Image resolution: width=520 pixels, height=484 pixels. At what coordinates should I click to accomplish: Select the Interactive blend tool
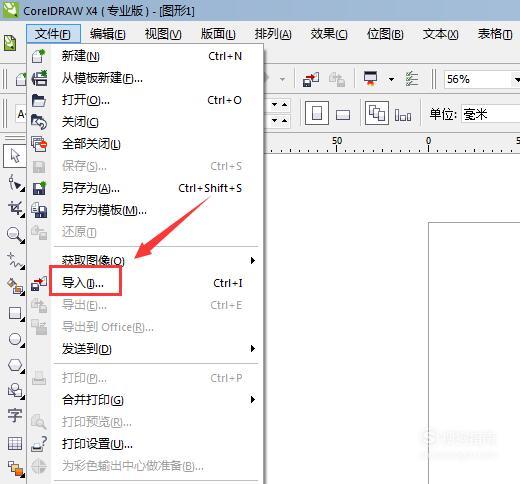16,469
